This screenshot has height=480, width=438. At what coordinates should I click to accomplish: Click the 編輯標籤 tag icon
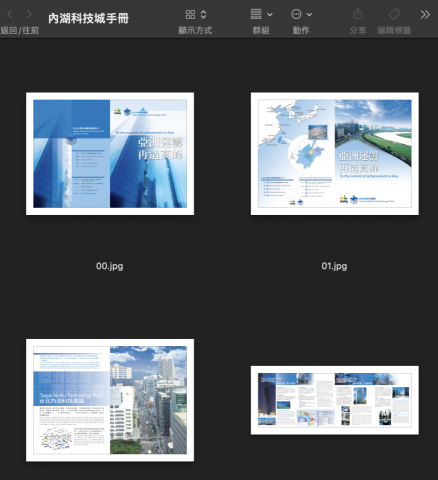click(x=394, y=14)
